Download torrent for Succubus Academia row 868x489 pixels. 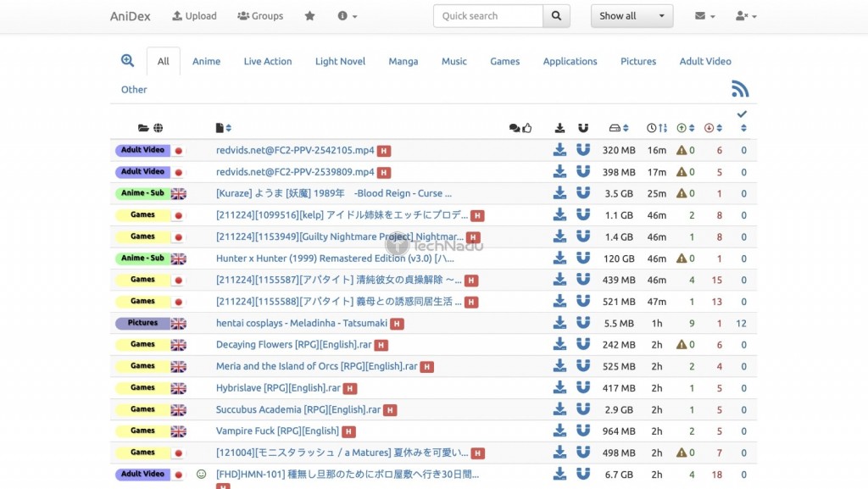(559, 408)
